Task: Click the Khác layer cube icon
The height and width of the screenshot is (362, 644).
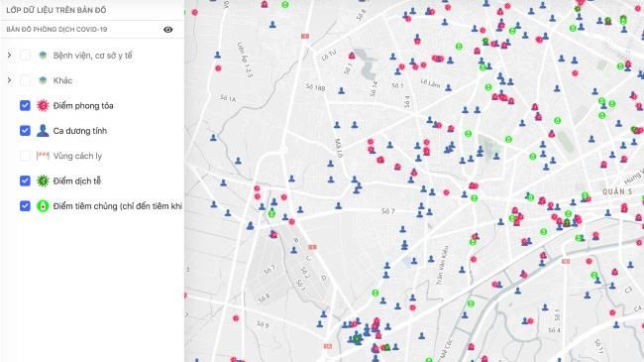Action: click(43, 80)
